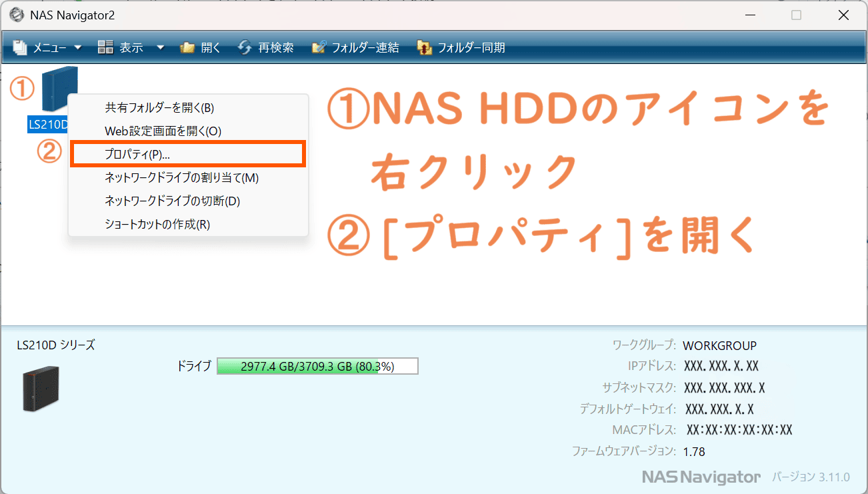Click the 表示 view grid icon

105,47
